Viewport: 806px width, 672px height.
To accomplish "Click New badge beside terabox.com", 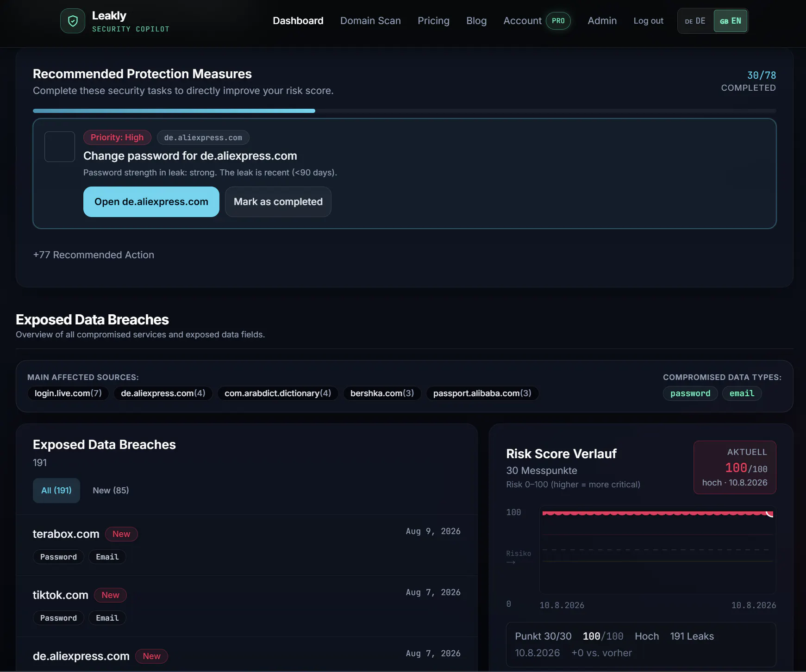I will tap(121, 534).
